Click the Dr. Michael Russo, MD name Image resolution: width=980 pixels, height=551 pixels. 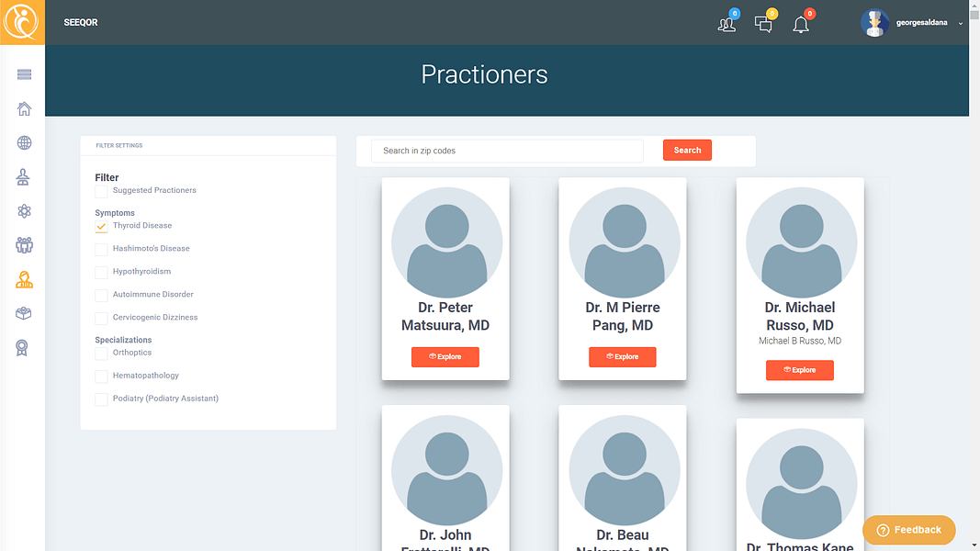click(800, 316)
